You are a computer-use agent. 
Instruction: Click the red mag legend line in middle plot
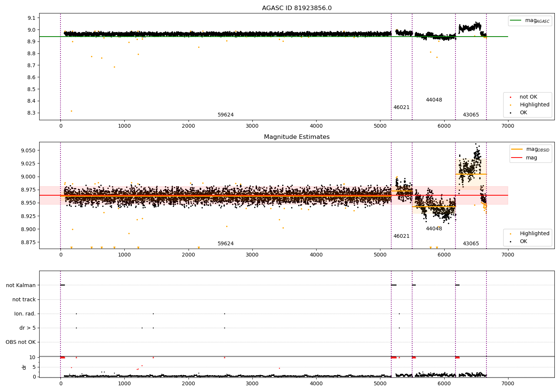pos(517,158)
